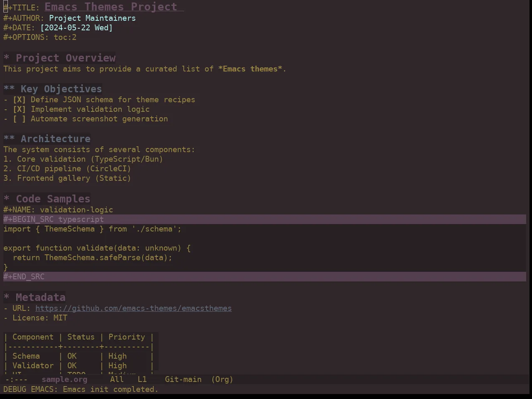Click the 'Git-main' version control indicator
This screenshot has width=532, height=399.
183,379
